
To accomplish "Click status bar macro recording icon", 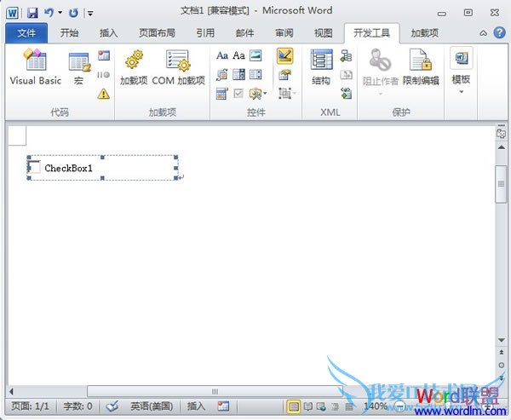I will [223, 406].
